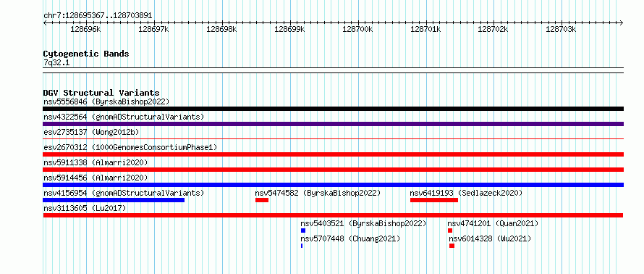Screen dimensions: 644x274
Task: Click the esv2735137 thin red variant line
Action: point(333,139)
